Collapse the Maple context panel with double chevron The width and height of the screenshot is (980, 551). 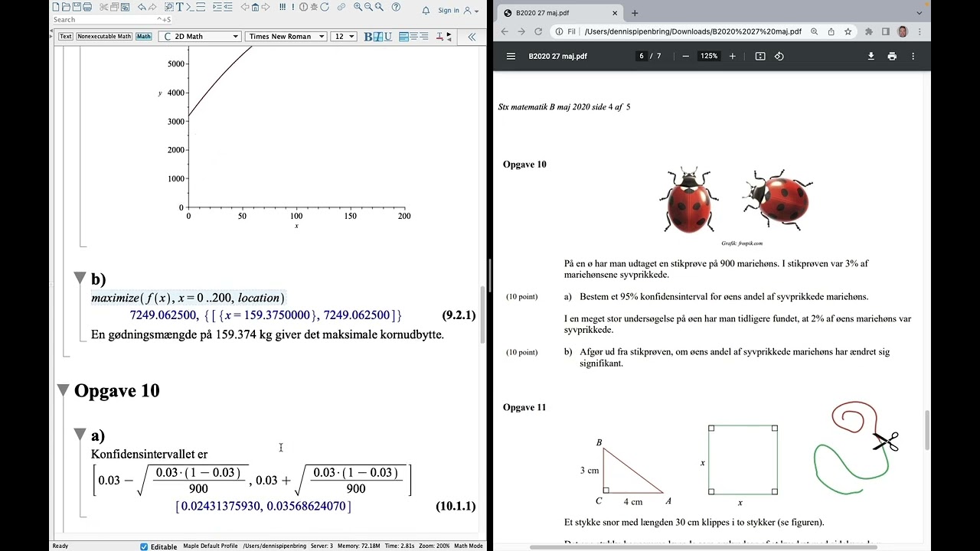point(472,37)
